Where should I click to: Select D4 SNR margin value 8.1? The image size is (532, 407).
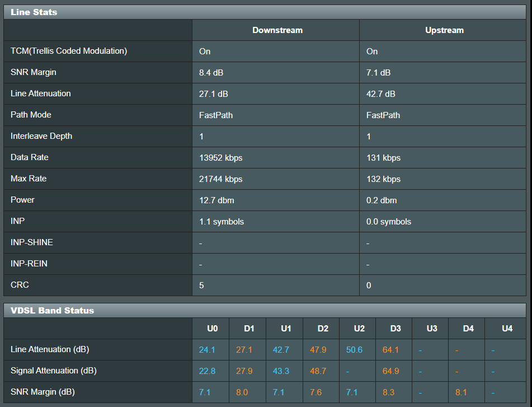click(x=461, y=393)
